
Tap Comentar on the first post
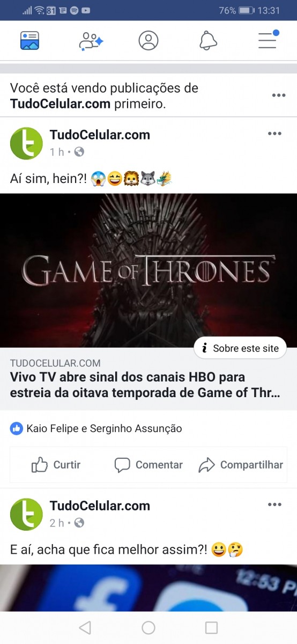[148, 465]
